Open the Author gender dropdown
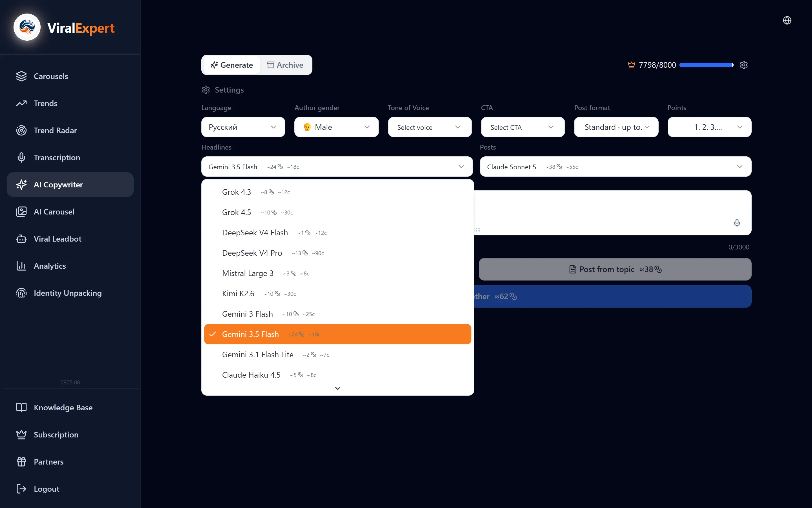 [x=336, y=127]
